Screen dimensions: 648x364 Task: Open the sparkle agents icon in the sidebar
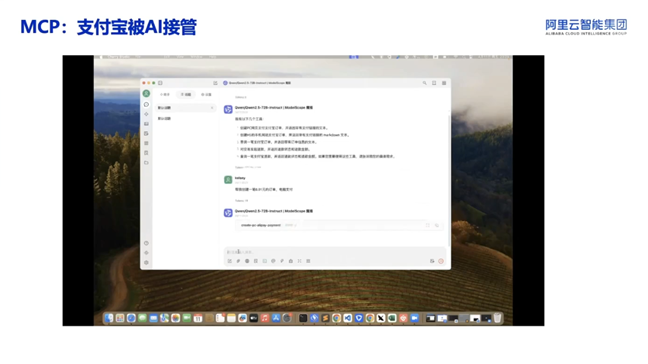tap(146, 114)
